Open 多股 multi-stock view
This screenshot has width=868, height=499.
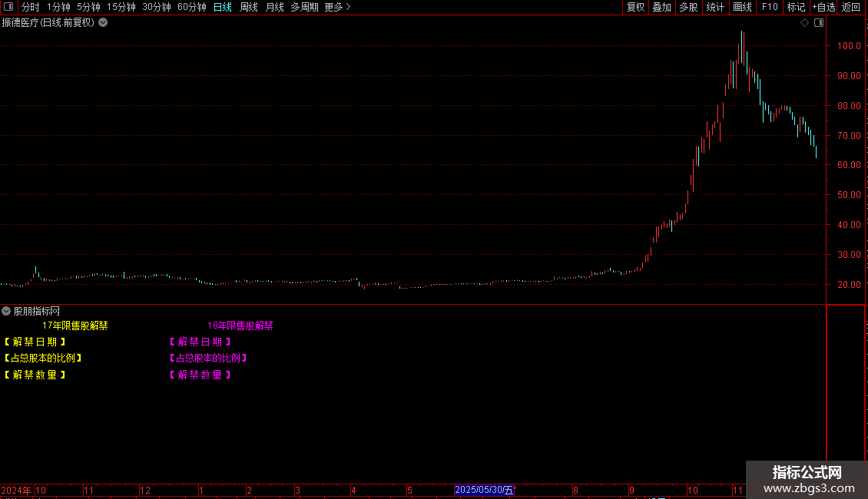688,7
